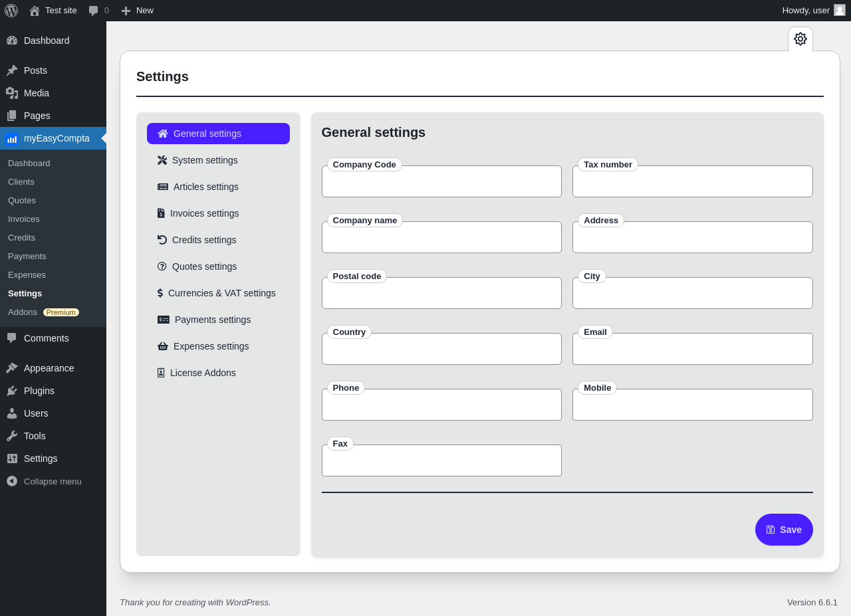This screenshot has height=616, width=851.
Task: Select the Quotes settings question icon
Action: pyautogui.click(x=162, y=266)
